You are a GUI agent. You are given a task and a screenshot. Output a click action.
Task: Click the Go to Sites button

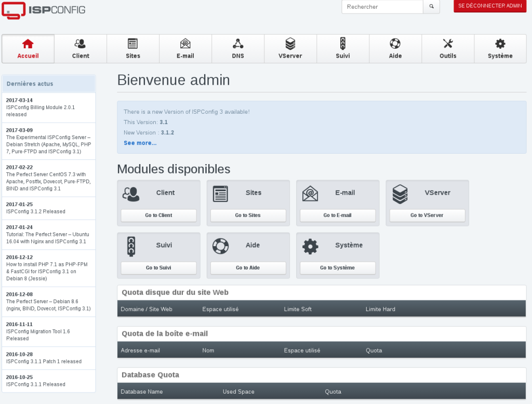pos(248,216)
